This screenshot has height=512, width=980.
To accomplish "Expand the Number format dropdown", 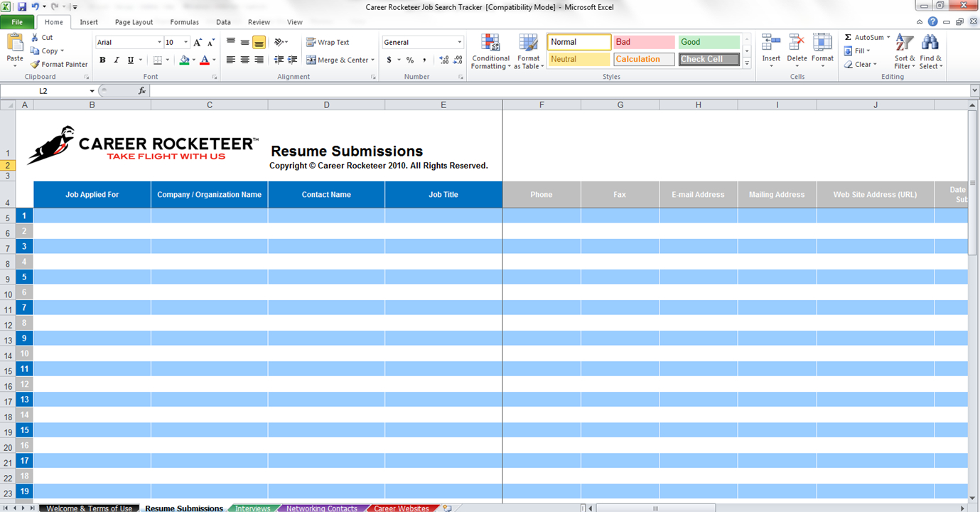I will (459, 43).
